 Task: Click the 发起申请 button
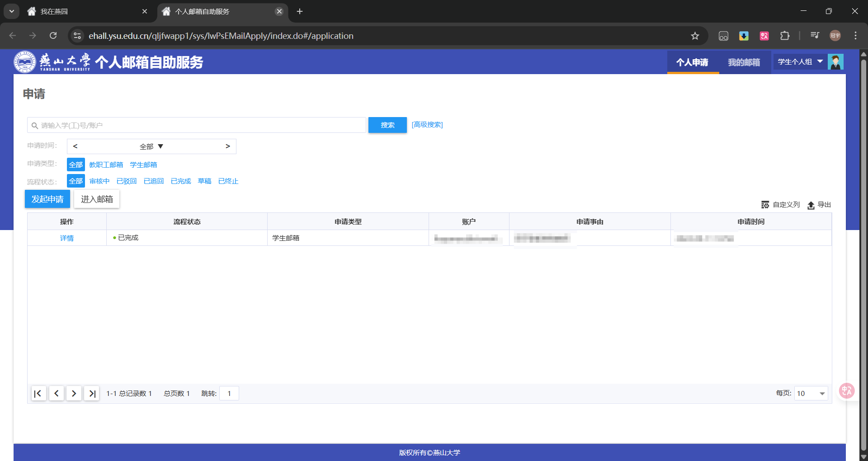coord(47,199)
